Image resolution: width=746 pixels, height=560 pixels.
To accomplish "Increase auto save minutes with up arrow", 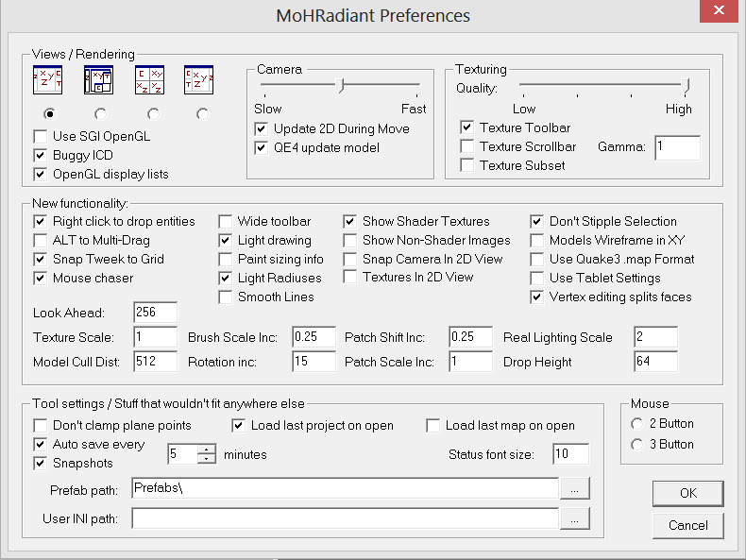I will tap(207, 449).
